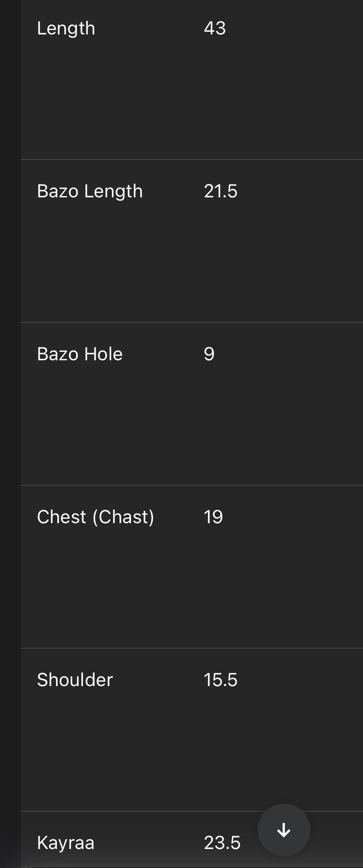Select the Length value 43

click(x=215, y=28)
